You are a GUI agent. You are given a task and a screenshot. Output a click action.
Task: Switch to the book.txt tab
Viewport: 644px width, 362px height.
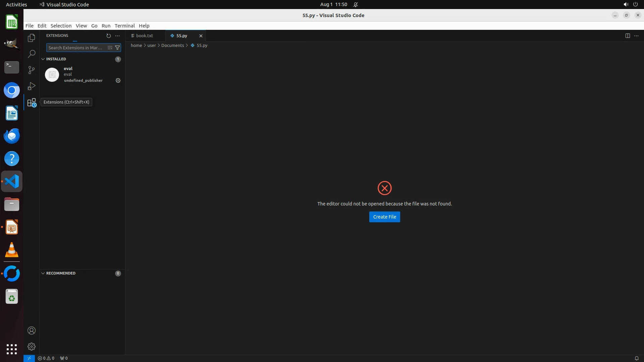(144, 36)
